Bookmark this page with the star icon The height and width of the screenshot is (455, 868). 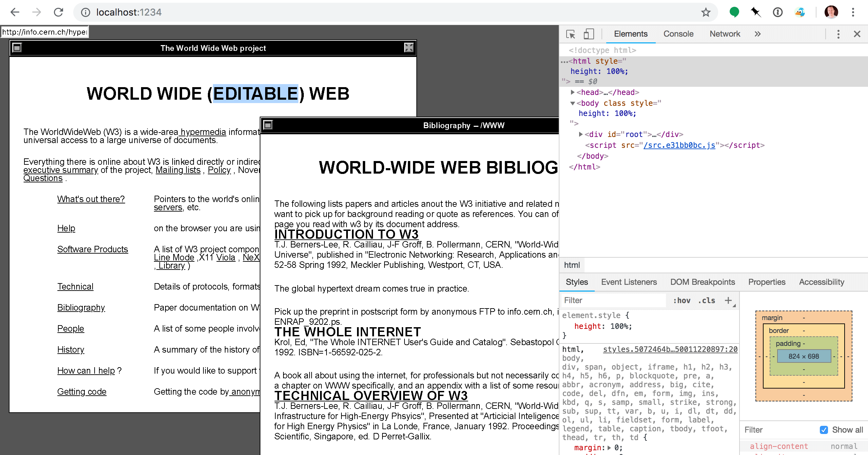(x=706, y=13)
